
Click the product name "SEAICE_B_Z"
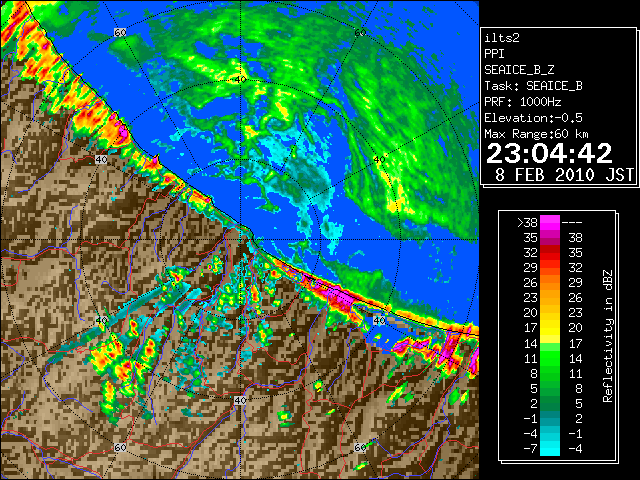click(519, 70)
